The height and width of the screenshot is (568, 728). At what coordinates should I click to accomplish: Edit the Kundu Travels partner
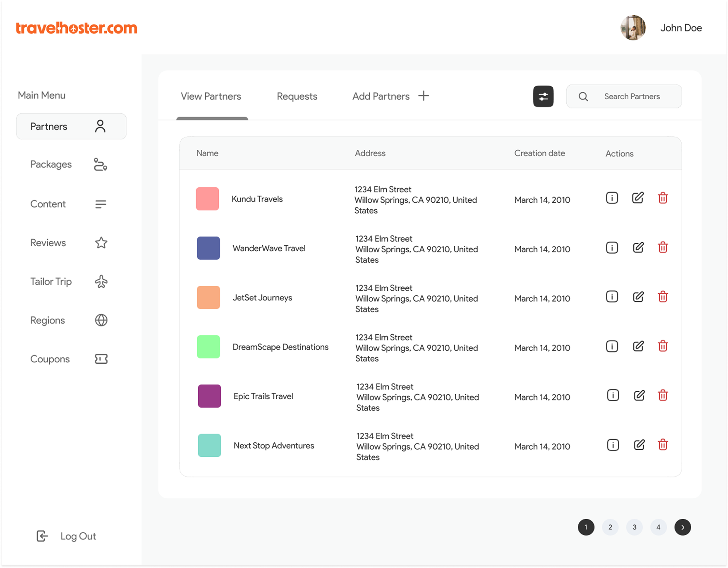point(638,198)
